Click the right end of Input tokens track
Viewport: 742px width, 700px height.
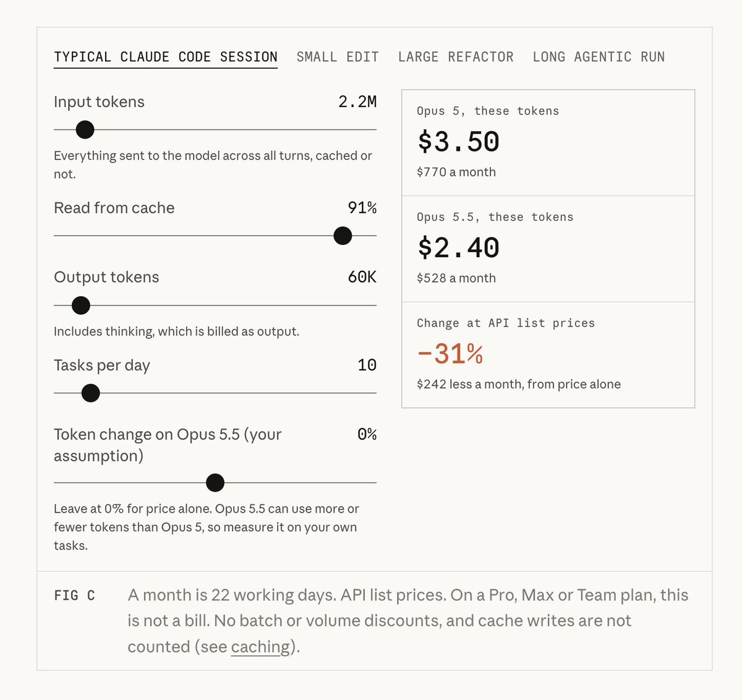pos(374,130)
